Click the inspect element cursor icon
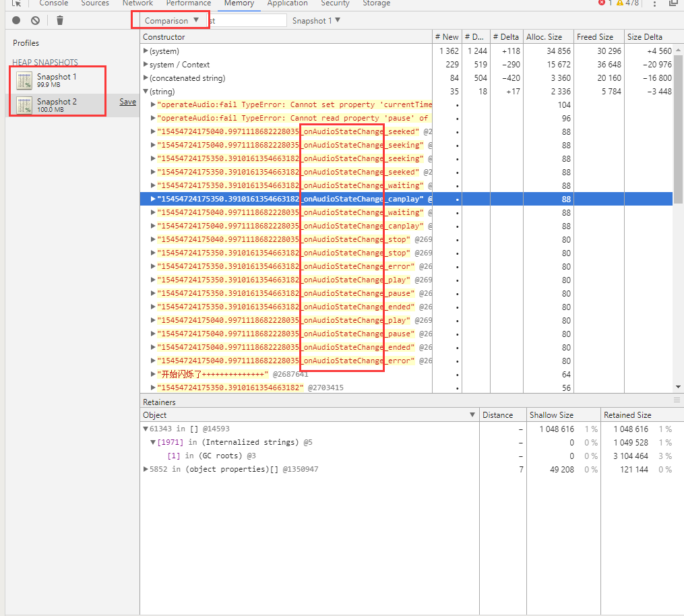The image size is (684, 616). [x=17, y=3]
